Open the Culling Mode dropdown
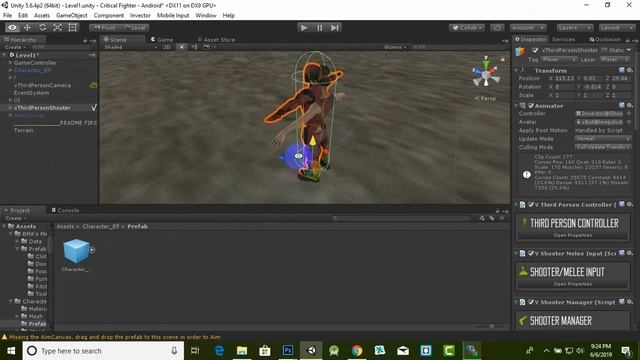 [x=603, y=147]
